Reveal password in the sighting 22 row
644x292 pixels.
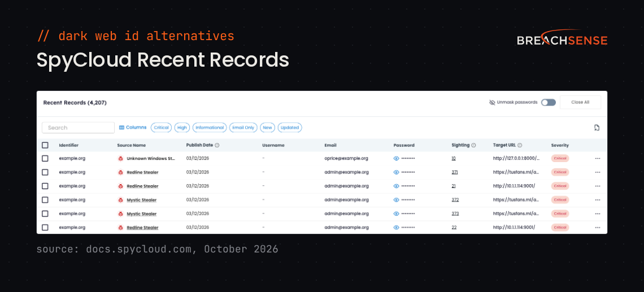pyautogui.click(x=397, y=228)
